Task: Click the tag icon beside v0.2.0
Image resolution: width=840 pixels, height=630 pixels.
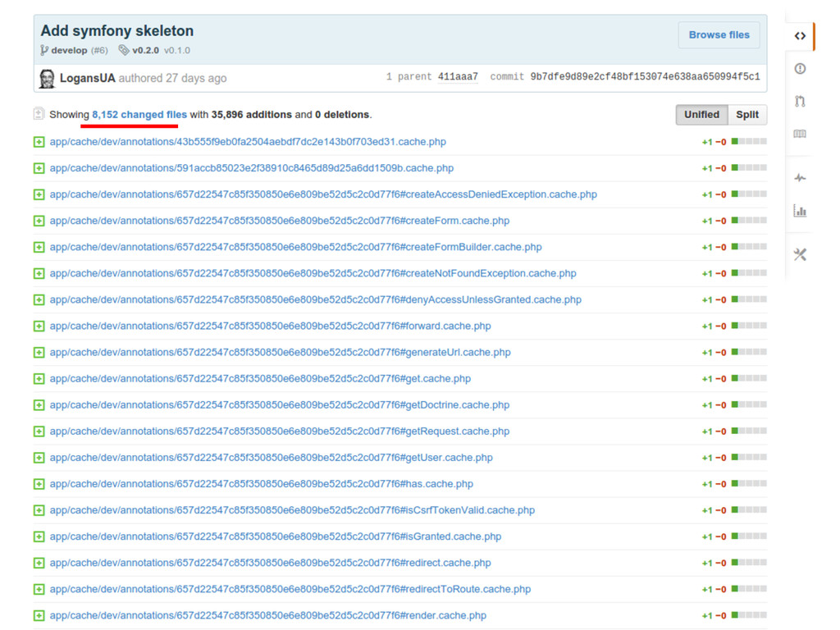Action: click(x=124, y=50)
